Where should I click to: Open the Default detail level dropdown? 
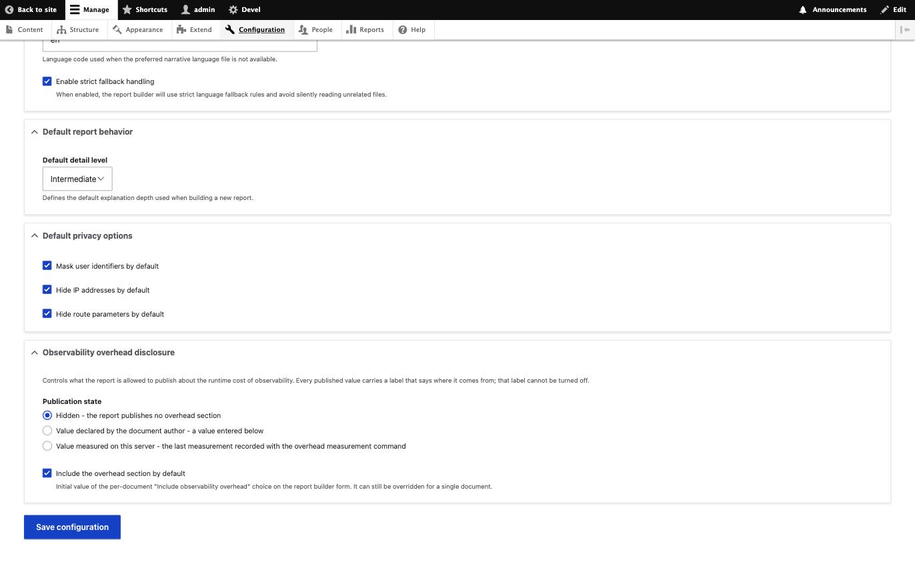coord(77,179)
